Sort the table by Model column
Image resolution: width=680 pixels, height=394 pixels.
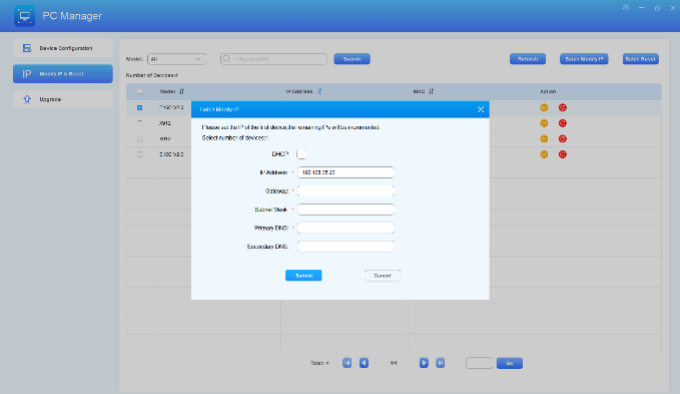point(181,91)
